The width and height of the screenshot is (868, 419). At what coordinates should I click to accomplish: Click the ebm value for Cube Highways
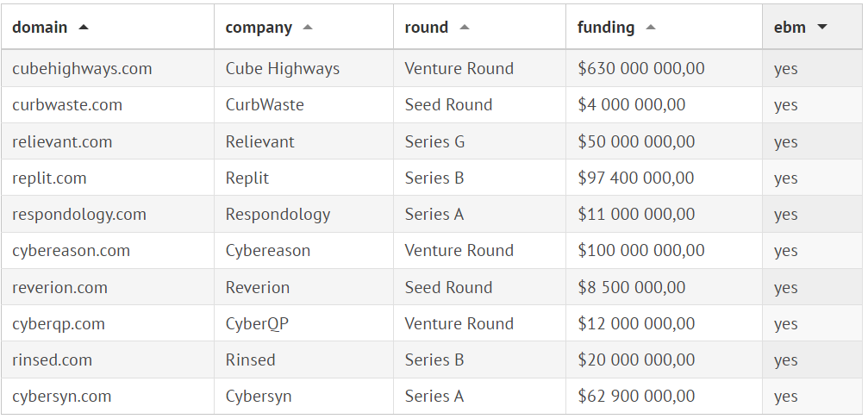786,69
